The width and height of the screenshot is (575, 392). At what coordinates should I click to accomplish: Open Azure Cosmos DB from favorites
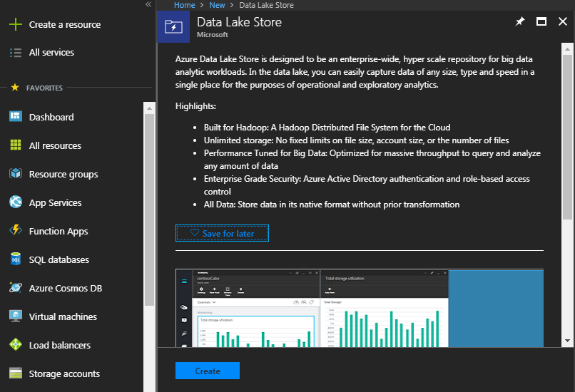tap(66, 289)
